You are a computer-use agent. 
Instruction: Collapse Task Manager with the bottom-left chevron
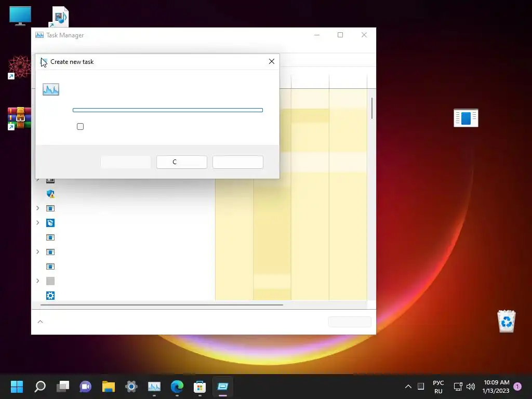(41, 322)
